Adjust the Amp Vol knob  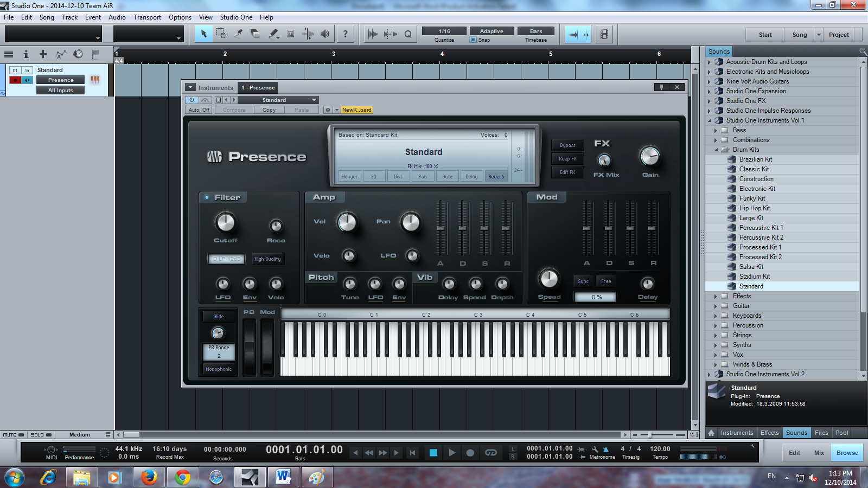(347, 222)
